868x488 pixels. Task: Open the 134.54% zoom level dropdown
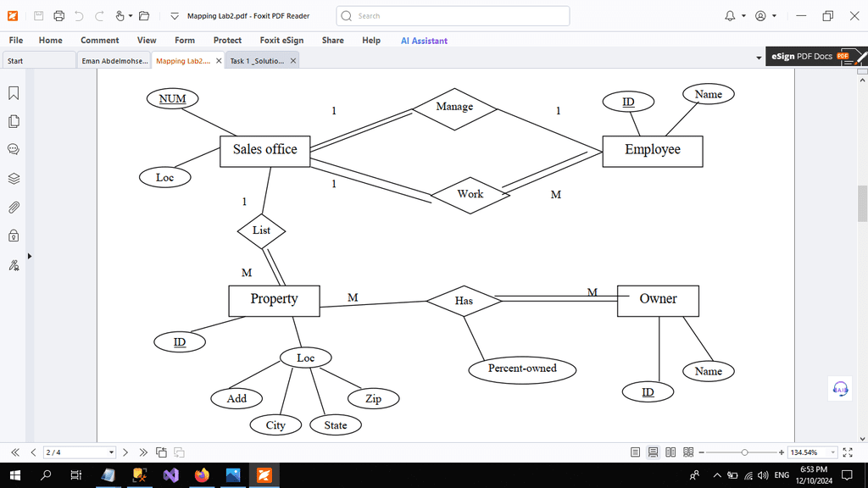point(832,452)
